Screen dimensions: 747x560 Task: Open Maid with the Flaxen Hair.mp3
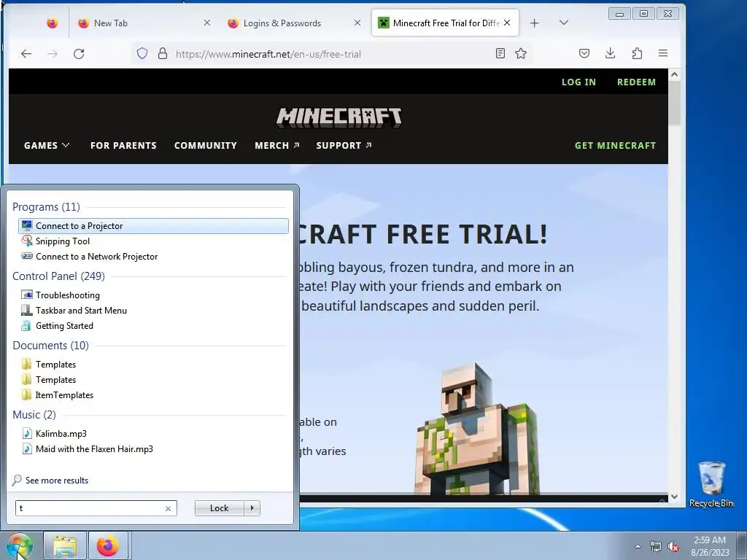[153, 448]
